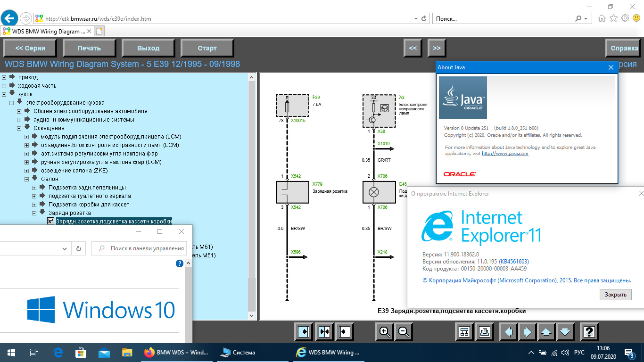Open the KB4561603 update link
644x362 pixels.
[x=514, y=262]
